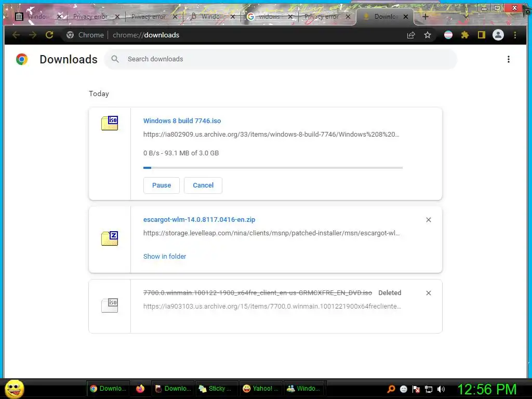Open the Windows 8 build 7746.iso link
This screenshot has height=399, width=532.
182,121
